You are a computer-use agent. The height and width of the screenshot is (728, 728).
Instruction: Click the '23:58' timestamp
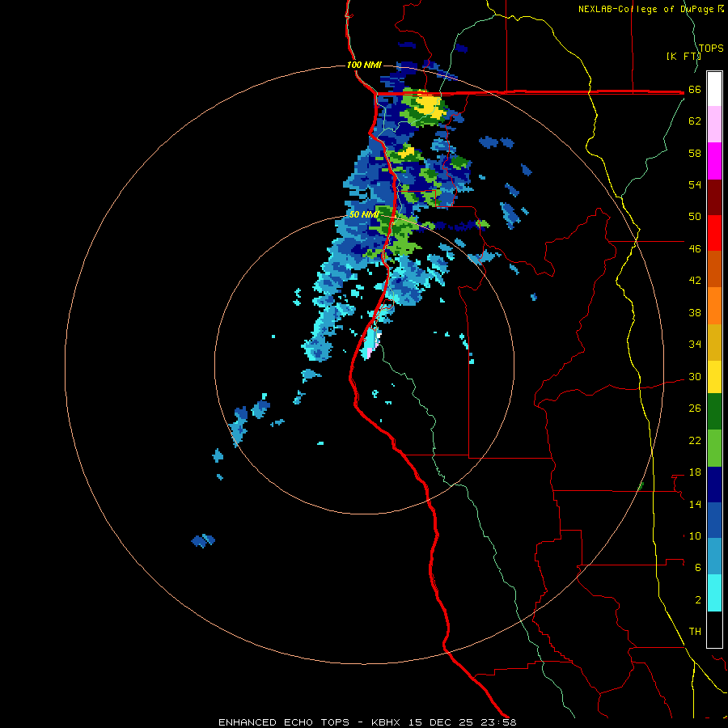[x=497, y=722]
